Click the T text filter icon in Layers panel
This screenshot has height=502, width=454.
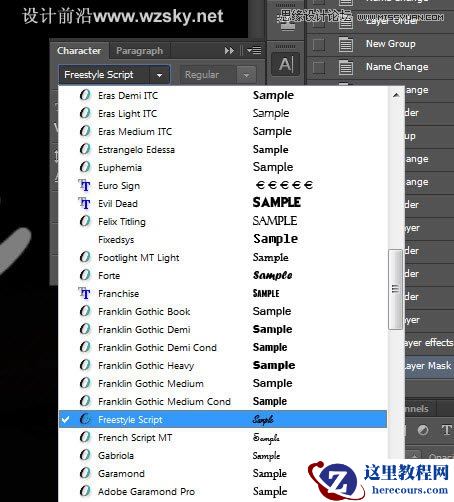(x=446, y=430)
